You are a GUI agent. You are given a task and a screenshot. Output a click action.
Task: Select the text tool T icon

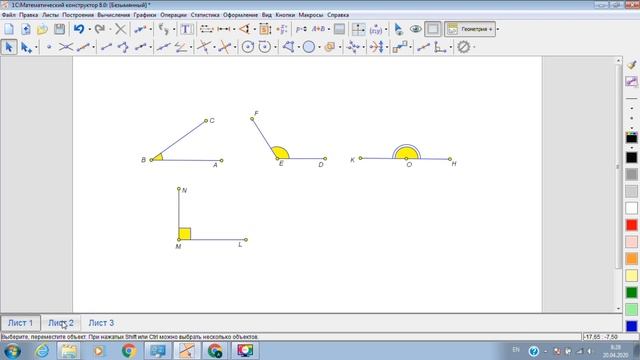[187, 29]
